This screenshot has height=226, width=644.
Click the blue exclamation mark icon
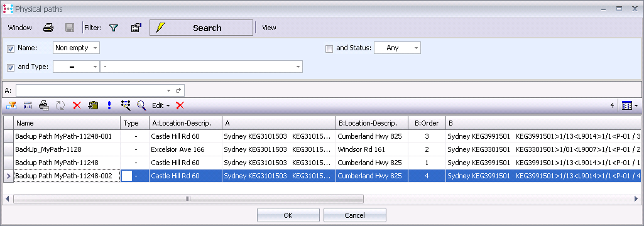click(x=109, y=105)
